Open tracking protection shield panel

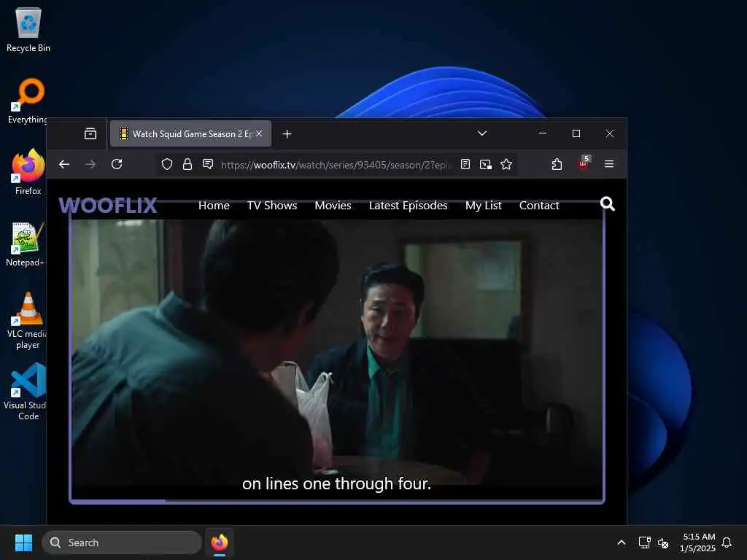(167, 164)
